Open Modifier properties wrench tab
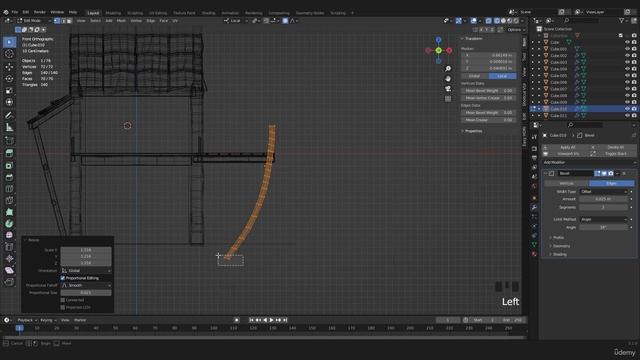 [534, 207]
